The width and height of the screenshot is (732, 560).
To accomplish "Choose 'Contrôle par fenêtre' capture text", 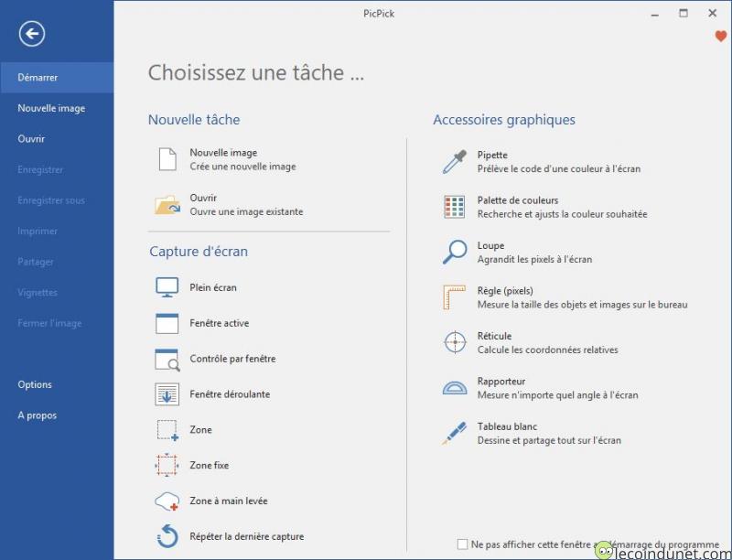I will (x=232, y=359).
